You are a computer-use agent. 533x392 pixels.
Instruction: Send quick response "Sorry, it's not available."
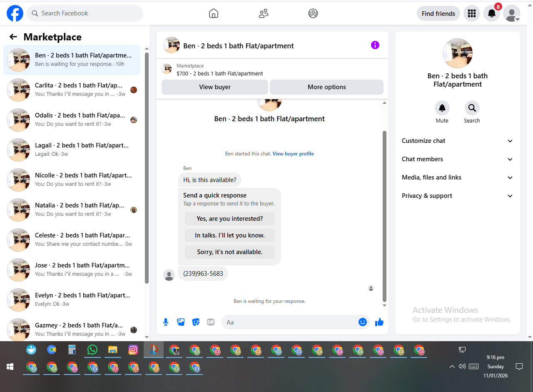230,252
